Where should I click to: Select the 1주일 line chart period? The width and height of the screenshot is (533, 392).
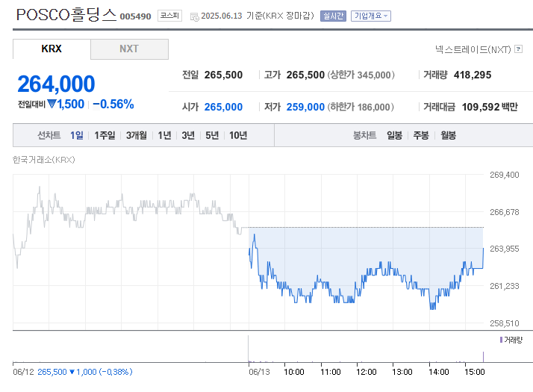[x=105, y=135]
